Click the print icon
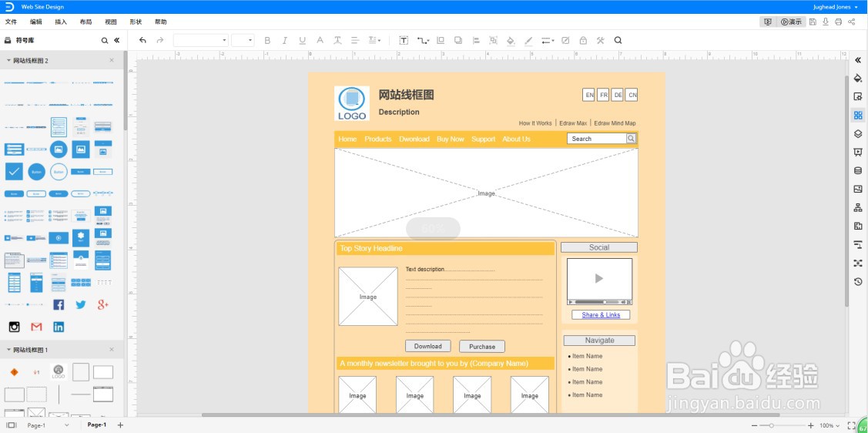868x433 pixels. [838, 22]
